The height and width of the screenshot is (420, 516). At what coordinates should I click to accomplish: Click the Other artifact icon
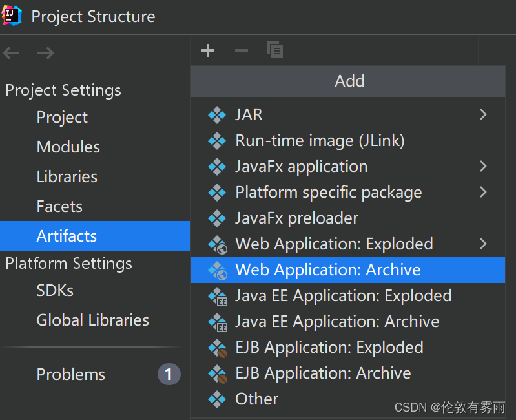point(217,399)
